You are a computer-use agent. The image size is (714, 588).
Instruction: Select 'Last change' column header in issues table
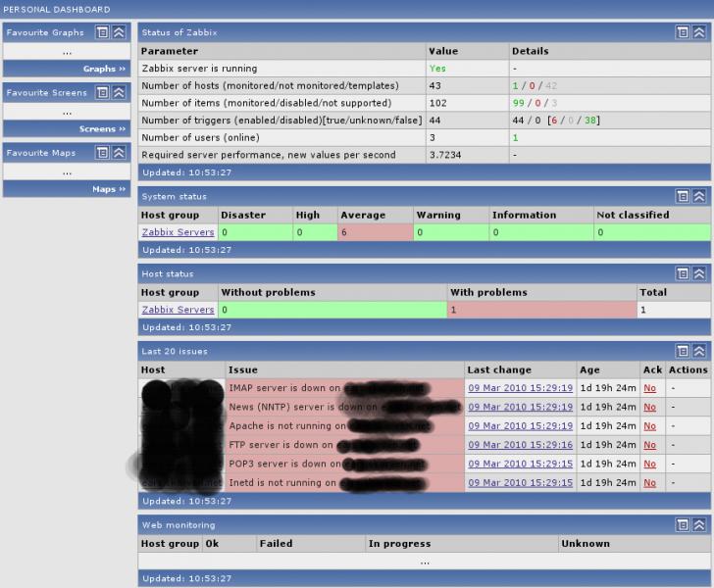(499, 370)
